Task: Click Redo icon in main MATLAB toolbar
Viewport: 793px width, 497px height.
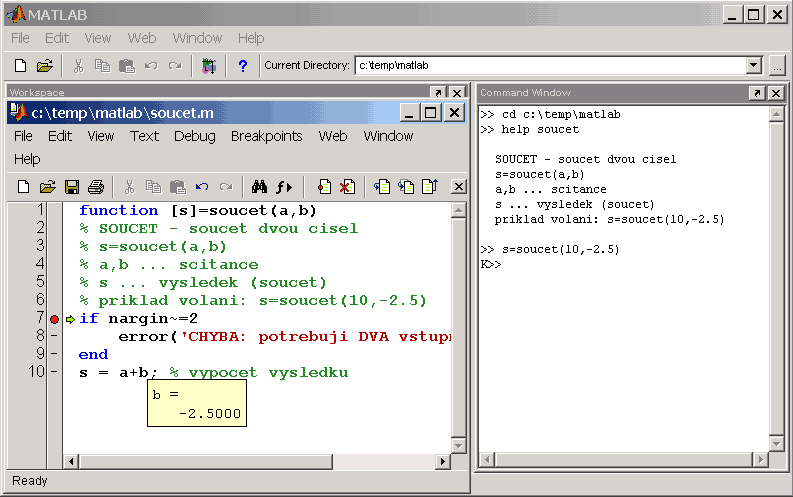Action: tap(175, 66)
